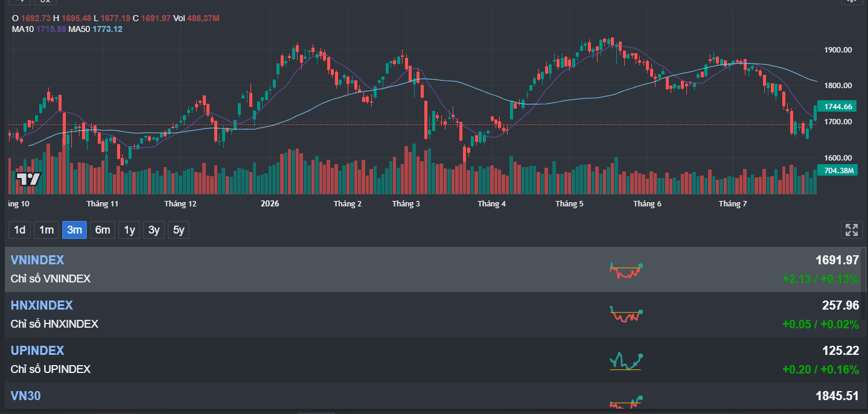Click the MA10 value 1715.88 in legend
Screen dimensions: 868x414
[x=50, y=29]
